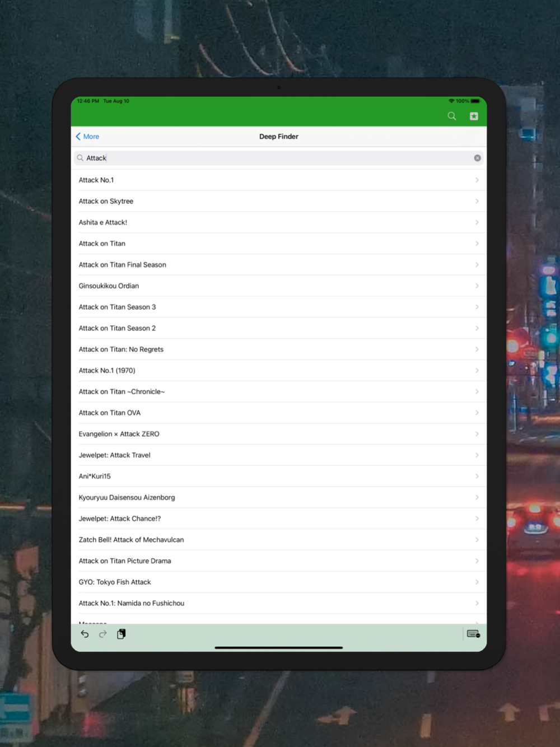Open Attack on Titan: No Regrets
The width and height of the screenshot is (560, 747).
coord(279,349)
